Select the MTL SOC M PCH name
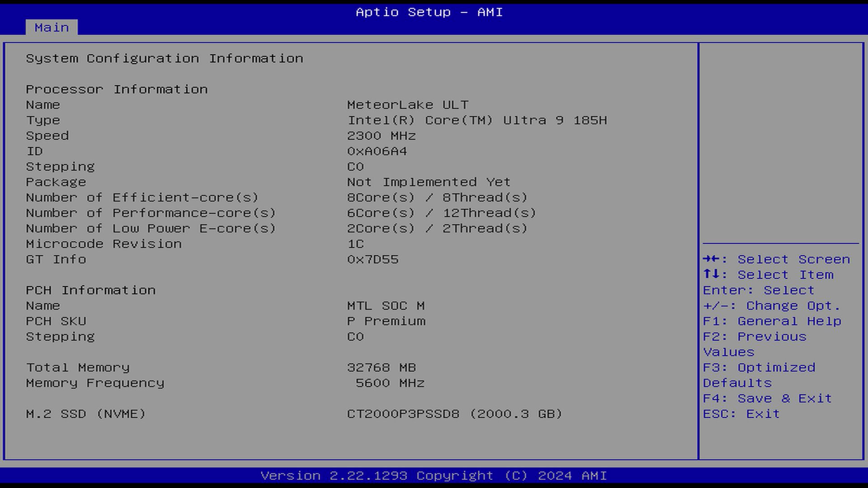Screen dimensions: 868x488 pyautogui.click(x=386, y=306)
